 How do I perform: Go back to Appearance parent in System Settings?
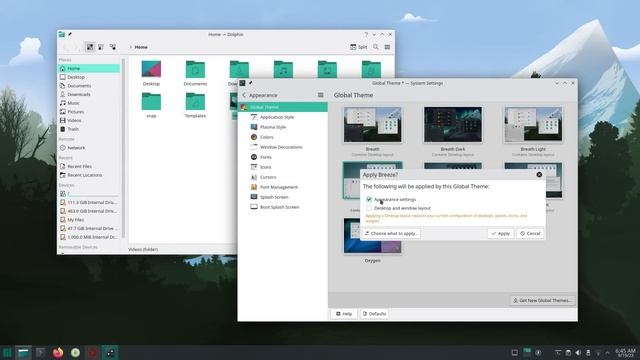(260, 95)
